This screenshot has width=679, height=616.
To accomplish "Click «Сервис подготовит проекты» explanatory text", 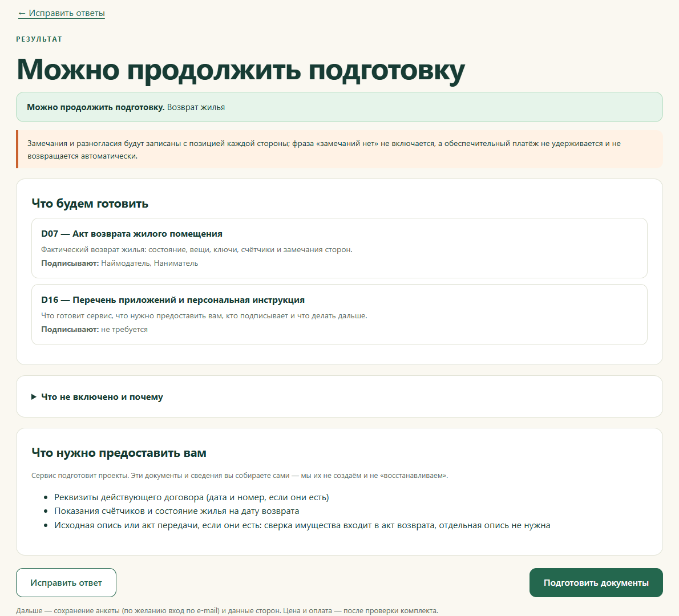I will 240,475.
